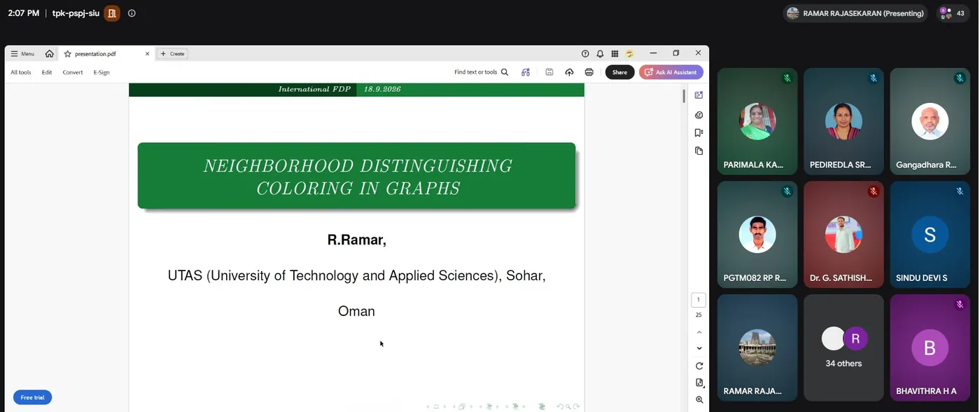The width and height of the screenshot is (980, 412).
Task: Select the 34 others participant tile
Action: pyautogui.click(x=843, y=348)
